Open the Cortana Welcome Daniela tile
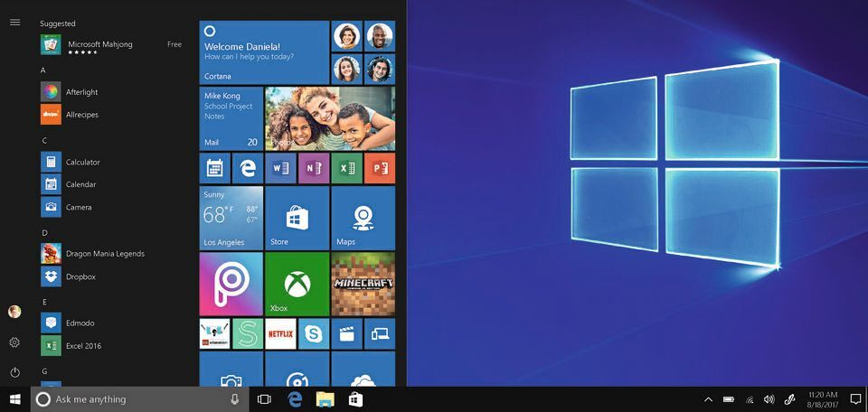Image resolution: width=868 pixels, height=412 pixels. [x=264, y=52]
